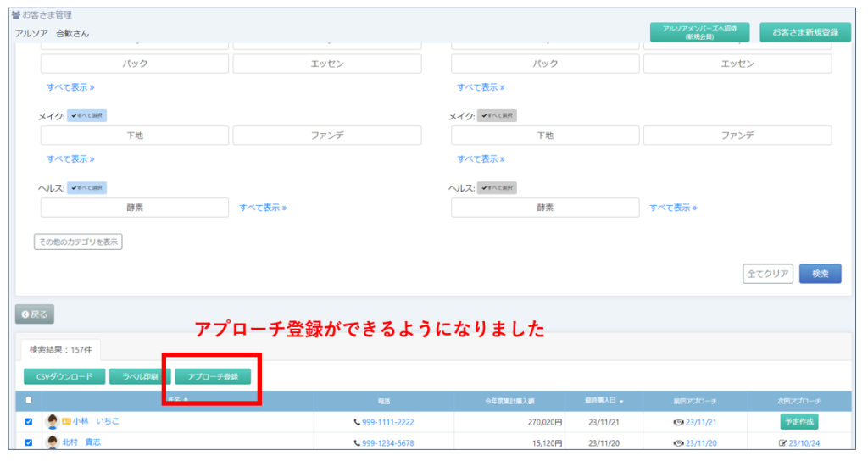Toggle the select-all checkbox in table header
Image resolution: width=868 pixels, height=461 pixels.
click(x=29, y=401)
